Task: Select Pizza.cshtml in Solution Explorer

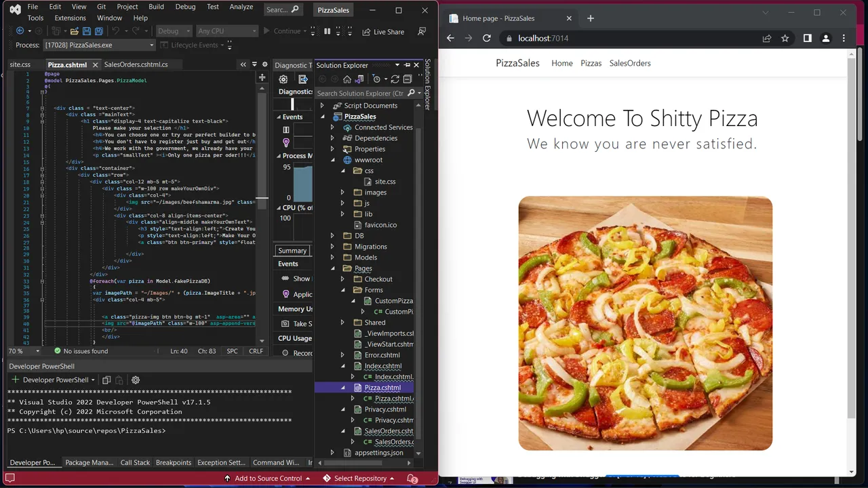Action: 382,388
